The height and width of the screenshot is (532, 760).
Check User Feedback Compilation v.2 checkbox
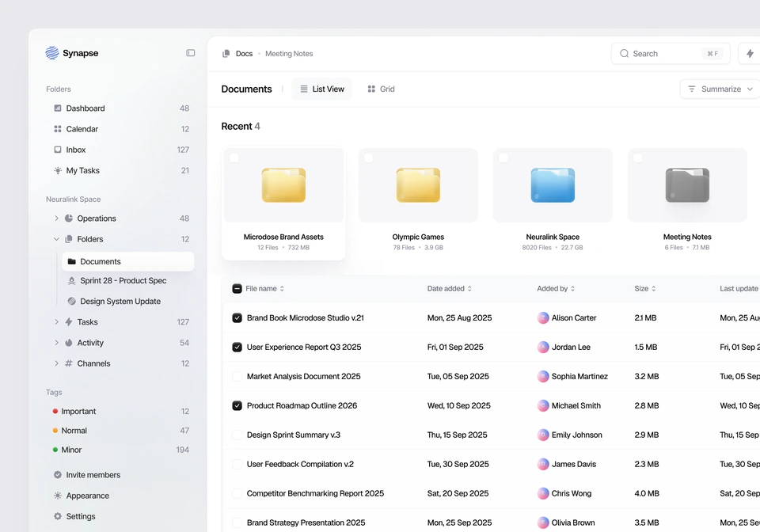coord(237,464)
